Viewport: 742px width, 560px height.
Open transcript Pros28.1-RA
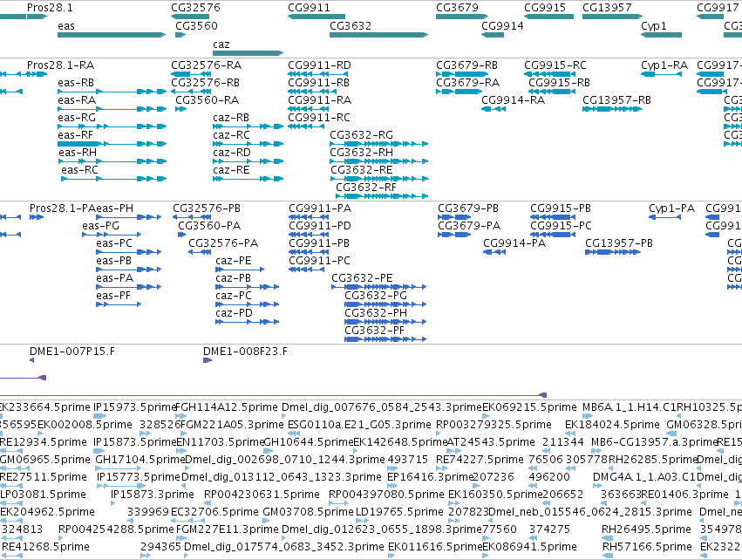[60, 65]
